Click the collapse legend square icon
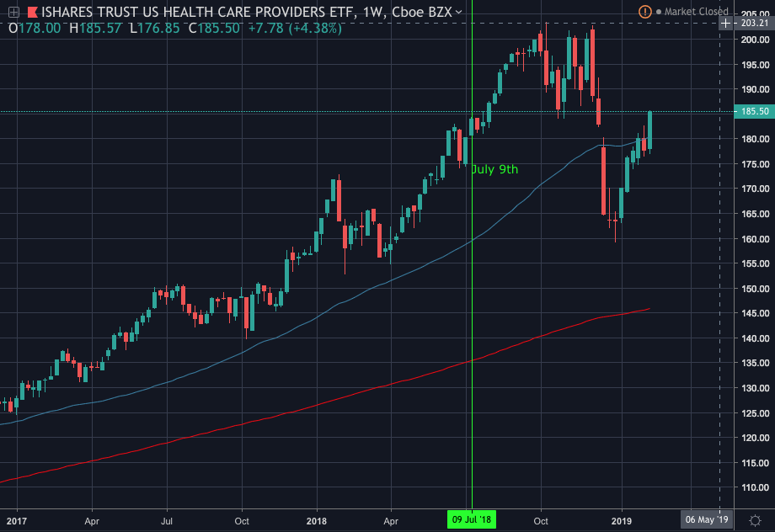 pyautogui.click(x=13, y=12)
